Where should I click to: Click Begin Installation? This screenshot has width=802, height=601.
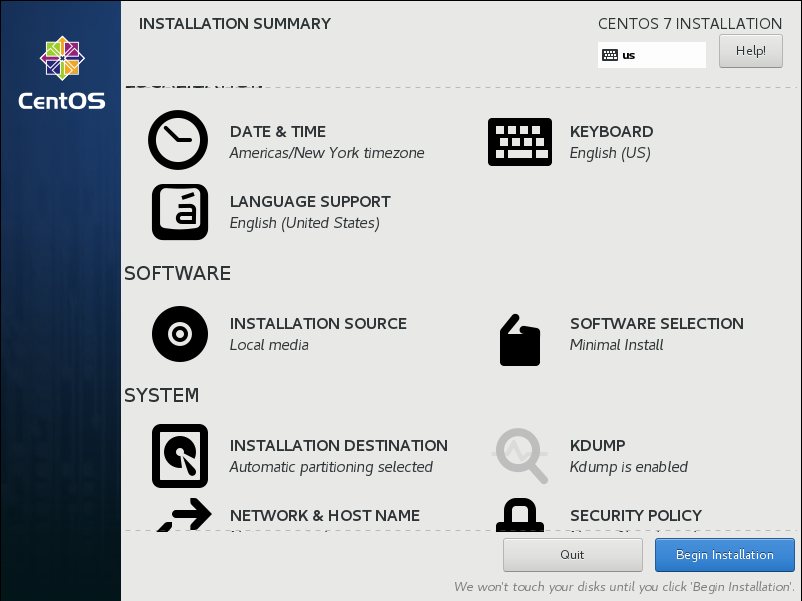(x=724, y=555)
